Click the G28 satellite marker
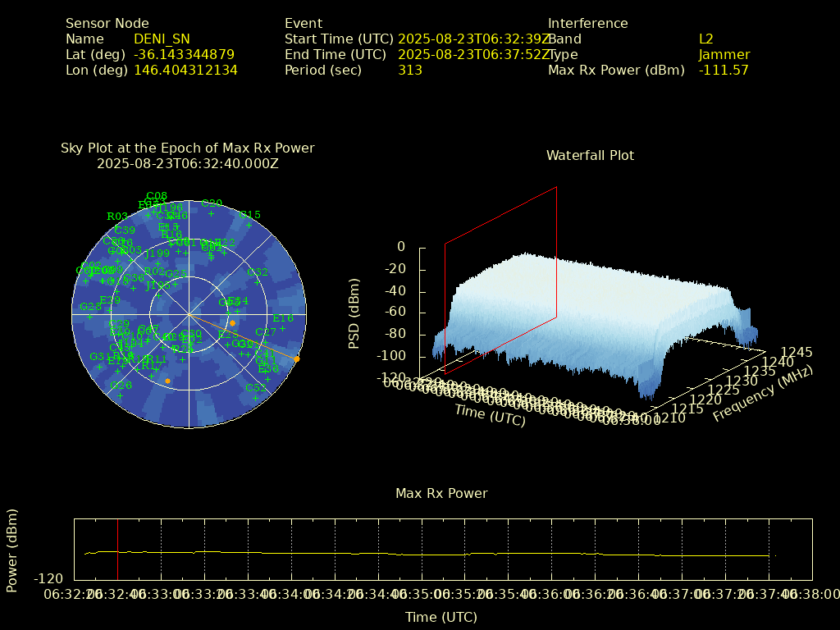Screen dimensions: 840x630 [x=90, y=316]
